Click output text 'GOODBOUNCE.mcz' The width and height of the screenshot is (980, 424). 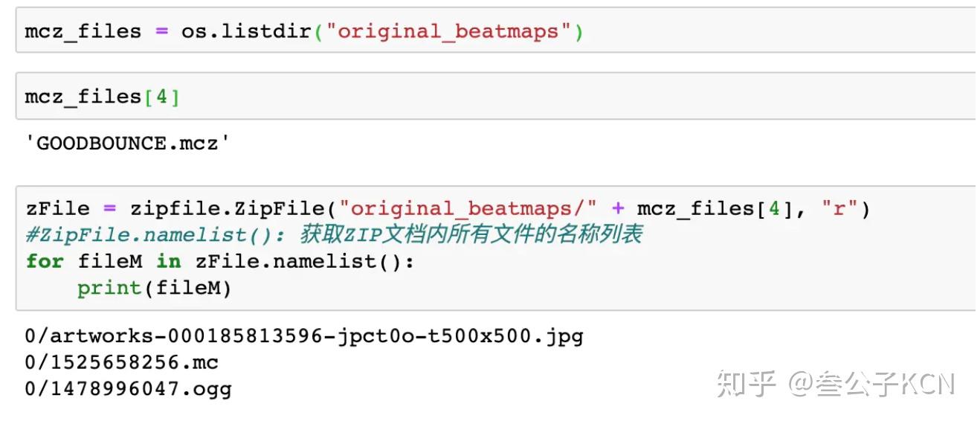point(127,144)
